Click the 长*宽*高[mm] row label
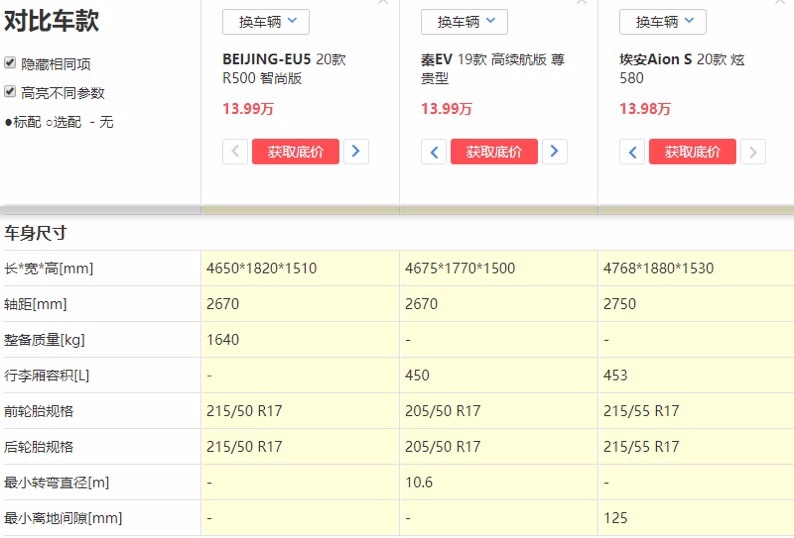 point(49,268)
